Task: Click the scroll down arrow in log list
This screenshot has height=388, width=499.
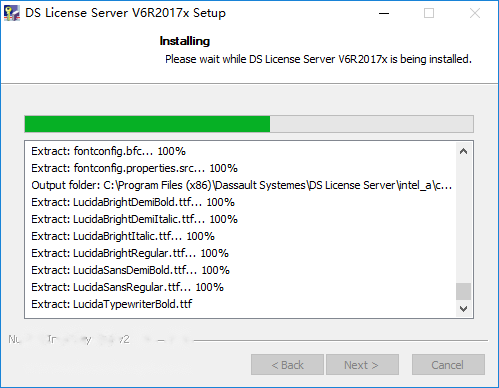Action: pos(463,309)
